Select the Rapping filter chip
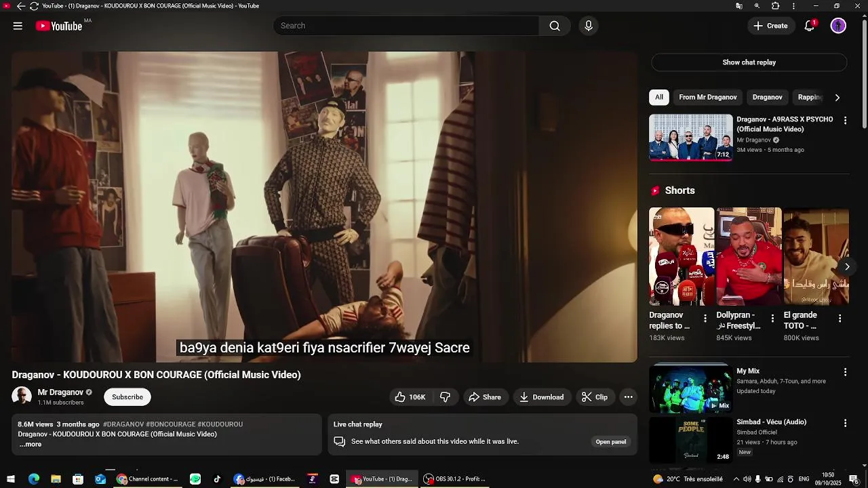This screenshot has height=488, width=868. pyautogui.click(x=810, y=98)
